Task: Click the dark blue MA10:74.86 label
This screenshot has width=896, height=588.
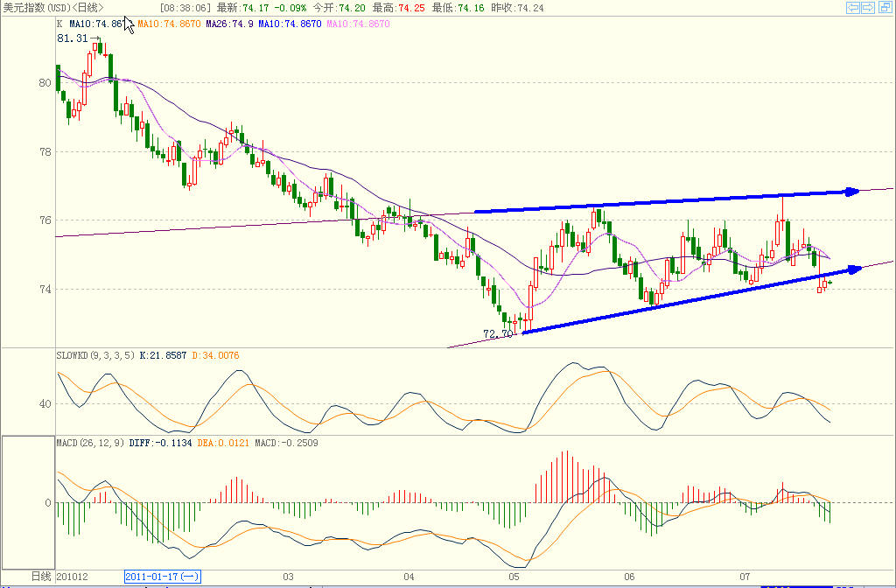Action: tap(96, 24)
